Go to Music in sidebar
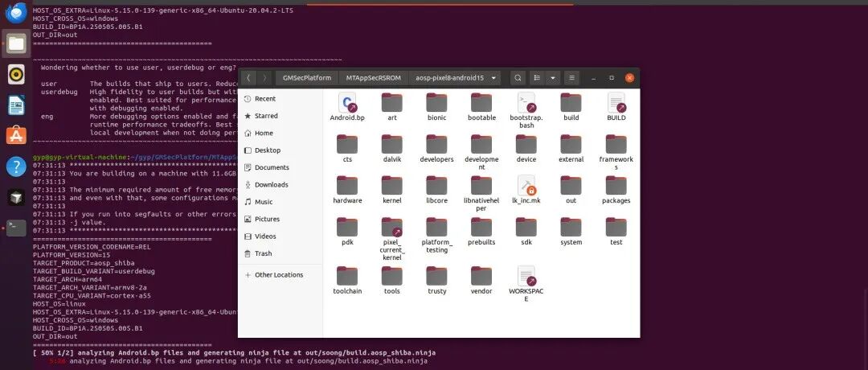Screen dimensions: 868x370 280,202
